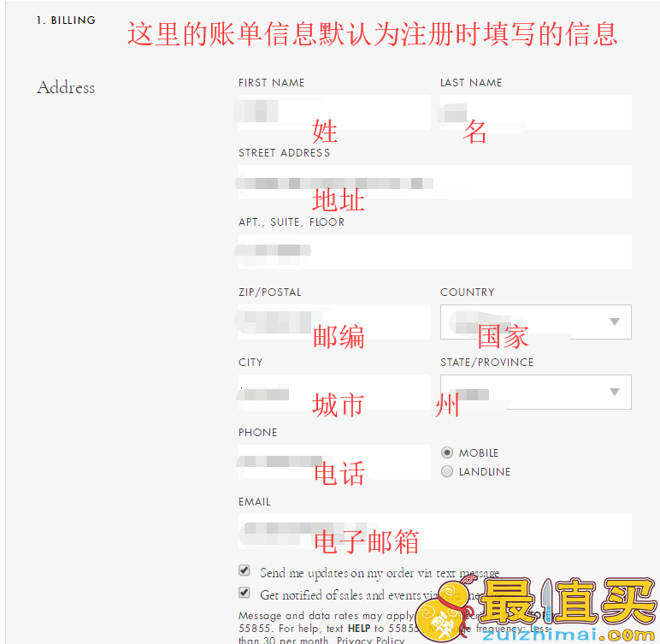This screenshot has height=644, width=660.
Task: Click the Zip/Postal input field
Action: pyautogui.click(x=333, y=322)
